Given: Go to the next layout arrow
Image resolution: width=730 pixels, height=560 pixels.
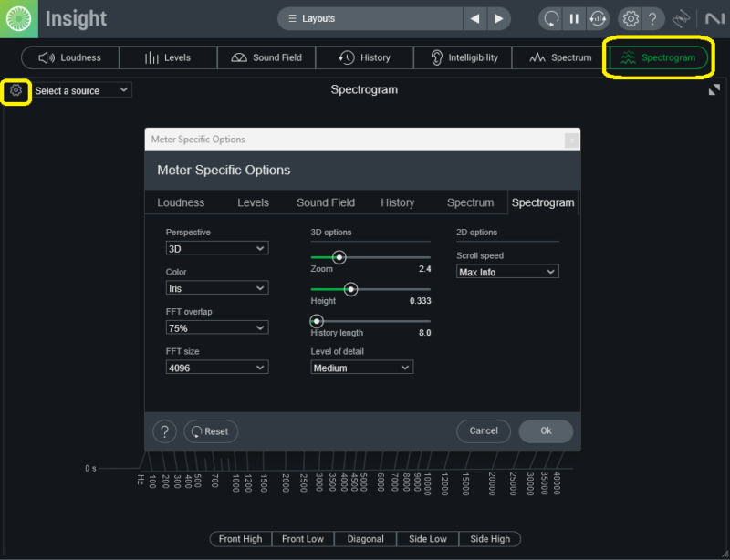Looking at the screenshot, I should (498, 18).
